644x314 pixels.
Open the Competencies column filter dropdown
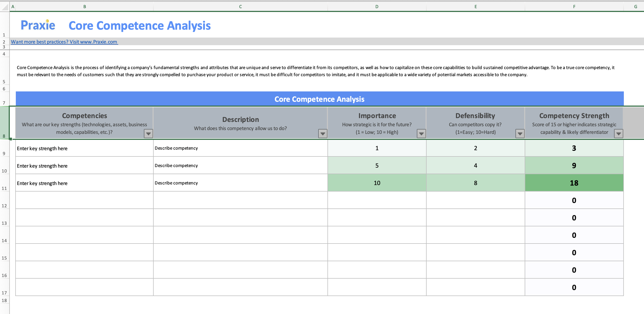coord(148,134)
